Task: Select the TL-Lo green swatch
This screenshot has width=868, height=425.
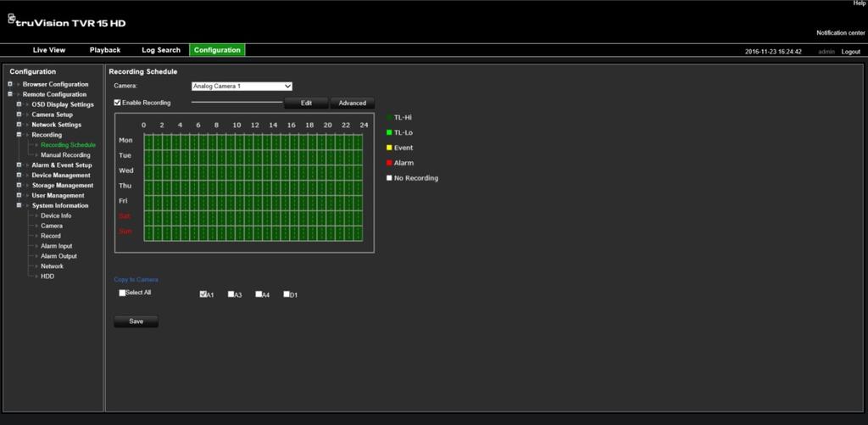Action: tap(389, 132)
